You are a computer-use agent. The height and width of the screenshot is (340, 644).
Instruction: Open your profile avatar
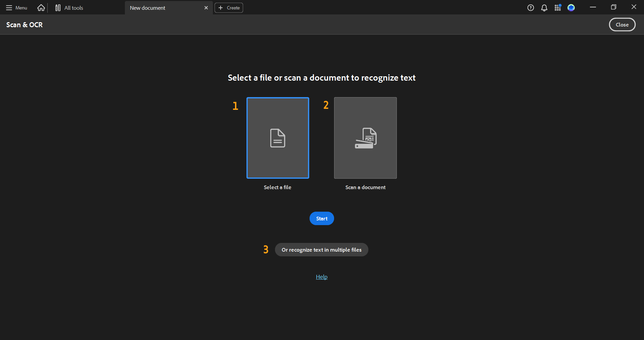click(571, 7)
